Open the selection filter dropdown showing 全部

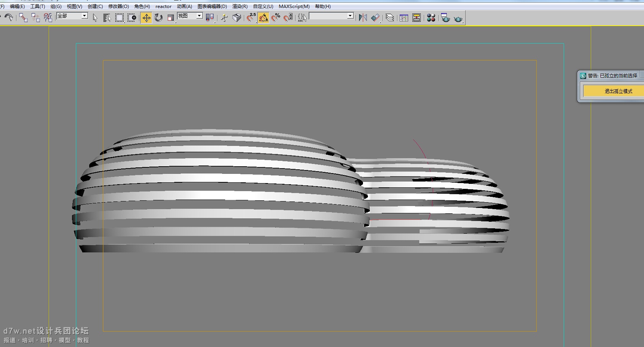72,16
